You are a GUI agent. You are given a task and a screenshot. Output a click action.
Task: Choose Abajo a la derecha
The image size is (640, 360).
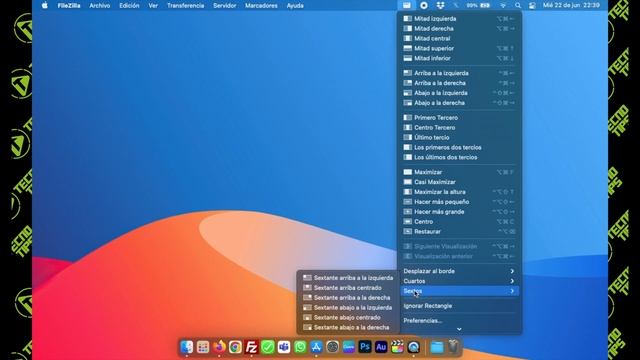(459, 103)
